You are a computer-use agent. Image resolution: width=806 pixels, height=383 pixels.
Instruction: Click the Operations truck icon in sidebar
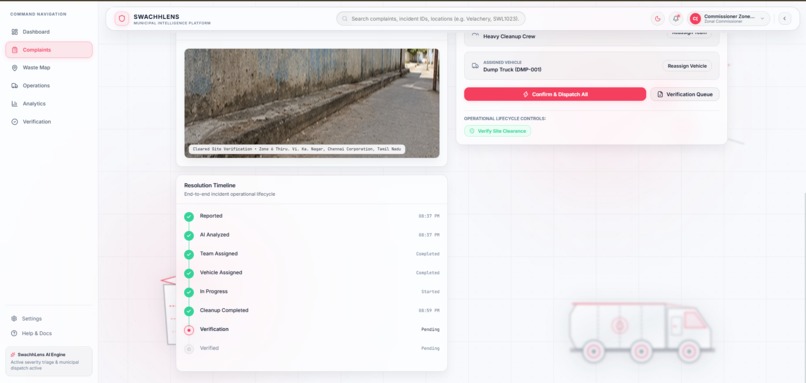point(14,86)
